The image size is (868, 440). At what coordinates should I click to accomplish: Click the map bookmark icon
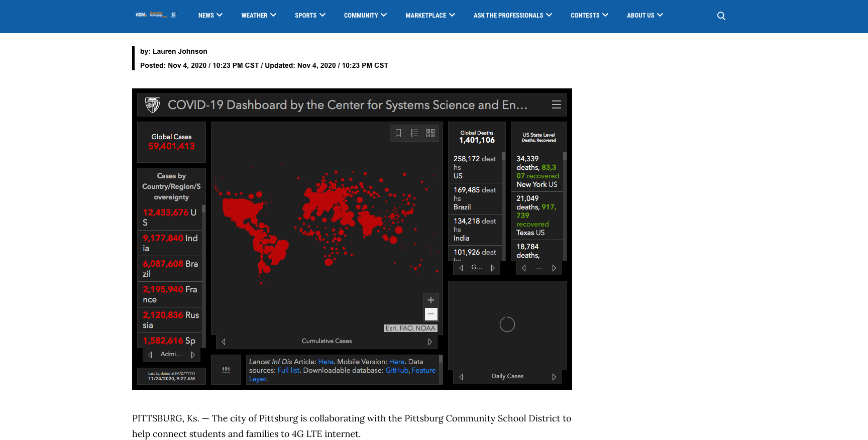[x=398, y=133]
